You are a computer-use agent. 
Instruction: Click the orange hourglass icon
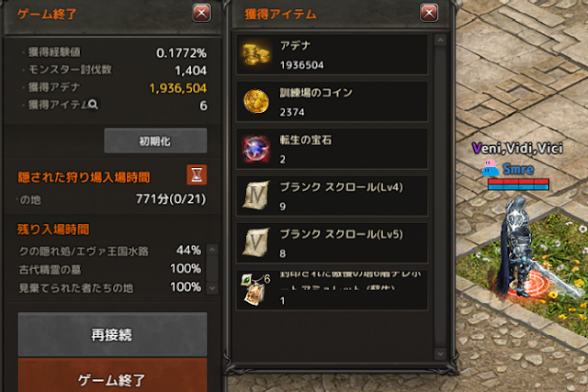tap(197, 174)
